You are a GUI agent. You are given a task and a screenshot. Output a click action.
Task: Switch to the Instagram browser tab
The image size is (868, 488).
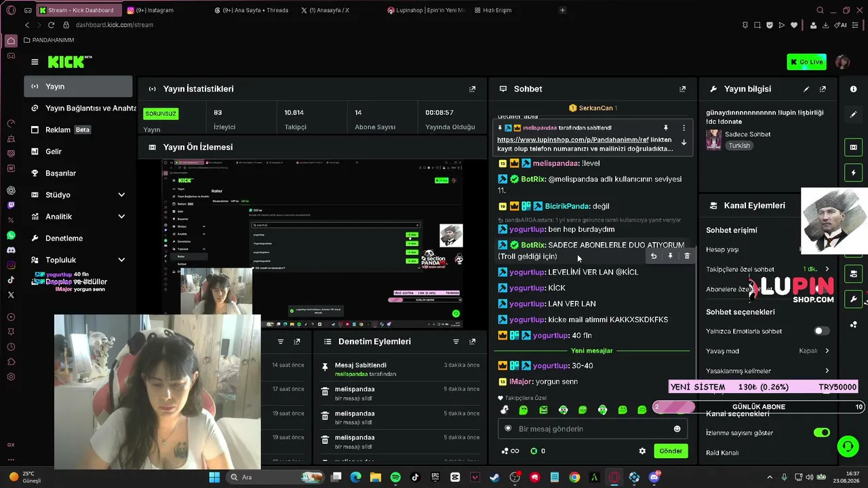166,10
